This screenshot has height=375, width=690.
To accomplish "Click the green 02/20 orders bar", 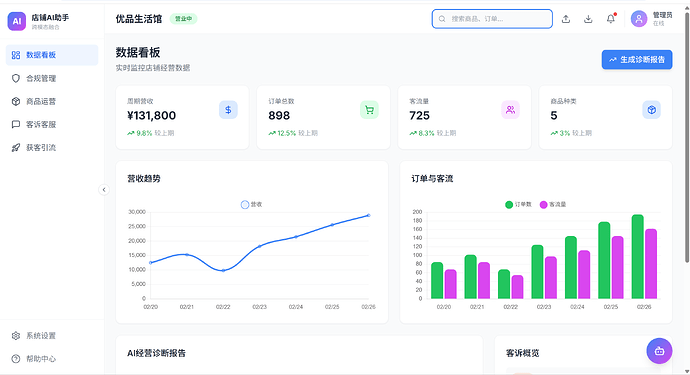I will 437,280.
